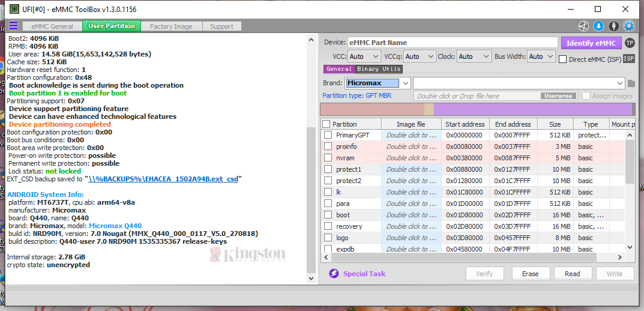The image size is (644, 311).
Task: Click the purple partition map segment
Action: [x=533, y=109]
